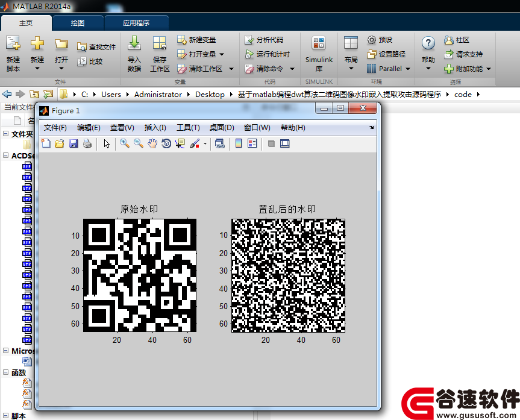
Task: Open Tools (工具) menu in Figure 1
Action: 188,128
